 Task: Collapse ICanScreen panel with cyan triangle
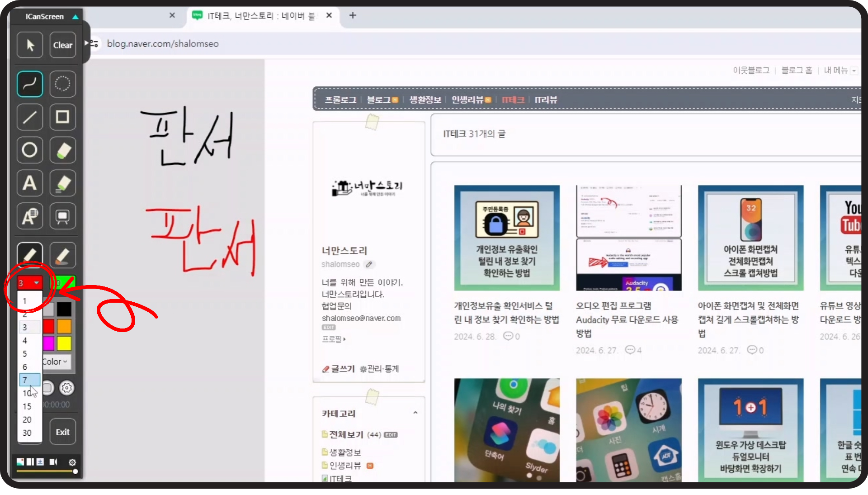click(x=75, y=17)
